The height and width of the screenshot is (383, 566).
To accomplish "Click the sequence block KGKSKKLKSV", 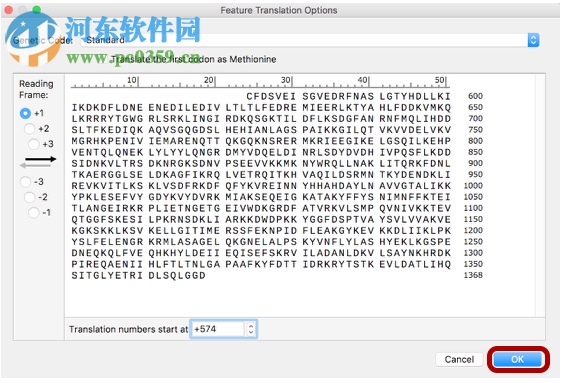I will pyautogui.click(x=108, y=231).
